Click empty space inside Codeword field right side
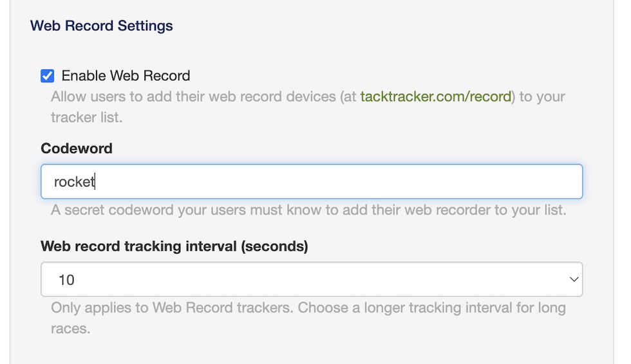631x364 pixels. [483, 182]
